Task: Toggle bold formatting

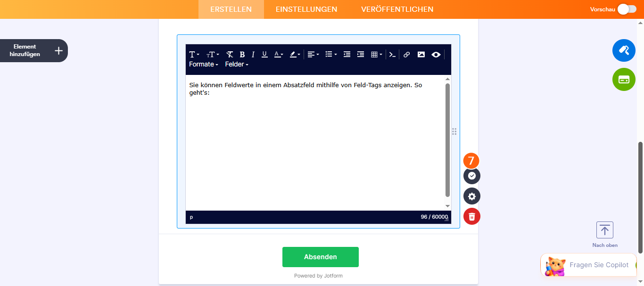Action: point(242,55)
